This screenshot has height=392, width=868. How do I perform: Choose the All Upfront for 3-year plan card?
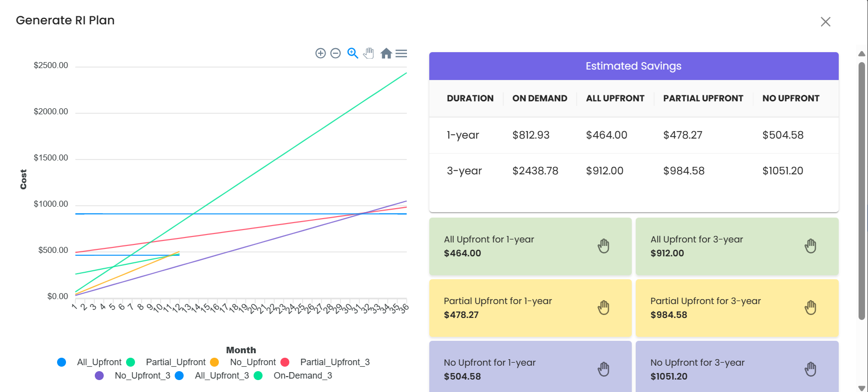click(x=737, y=246)
